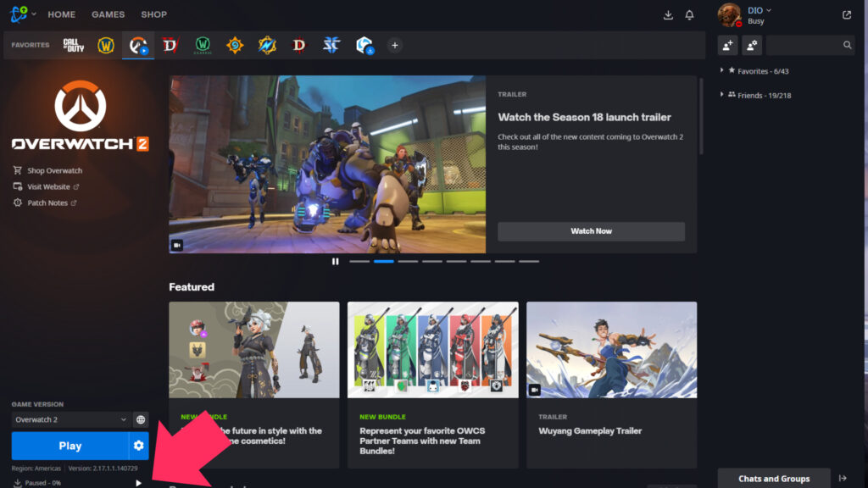868x488 pixels.
Task: Select the Diablo IV game icon
Action: pyautogui.click(x=170, y=45)
